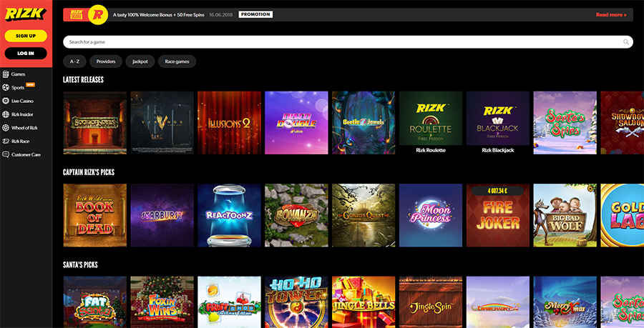Click the Latest Releases heading
Image resolution: width=644 pixels, height=328 pixels.
point(84,79)
